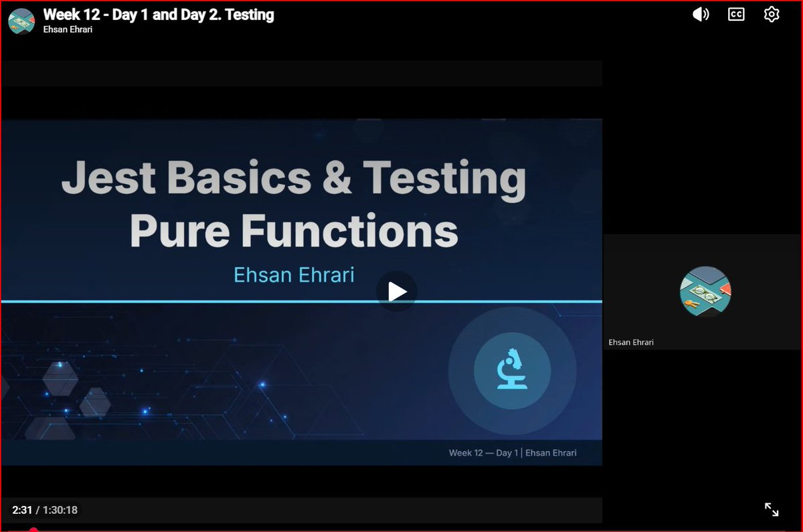Click the red progress bar scrubber handle

click(x=33, y=531)
